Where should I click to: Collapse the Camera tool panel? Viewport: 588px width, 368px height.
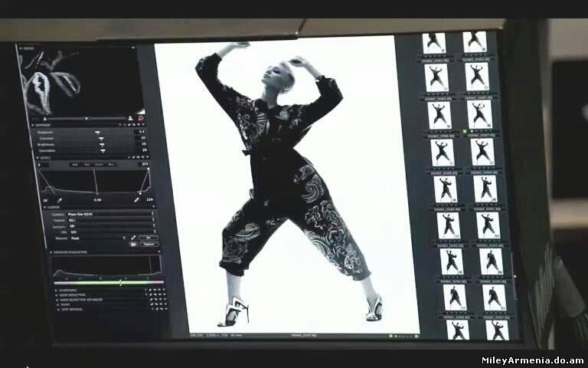(x=44, y=207)
